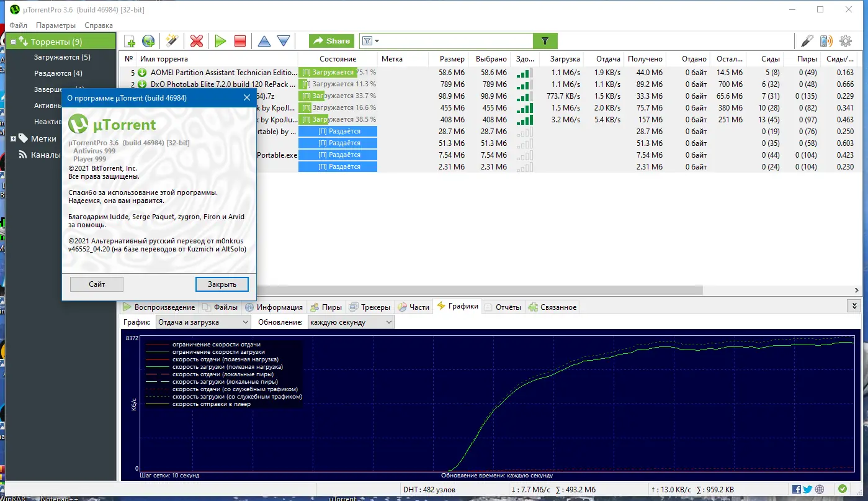This screenshot has height=501, width=868.
Task: Open the Справка menu
Action: point(99,25)
